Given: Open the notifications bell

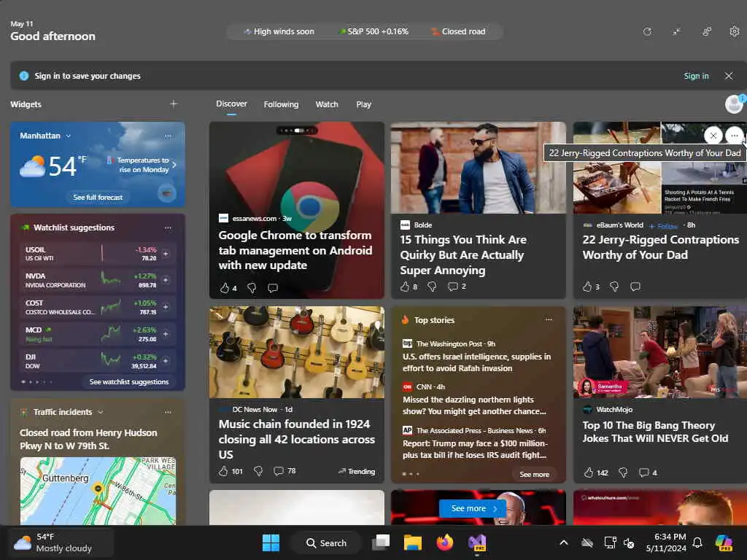Looking at the screenshot, I should tap(697, 542).
